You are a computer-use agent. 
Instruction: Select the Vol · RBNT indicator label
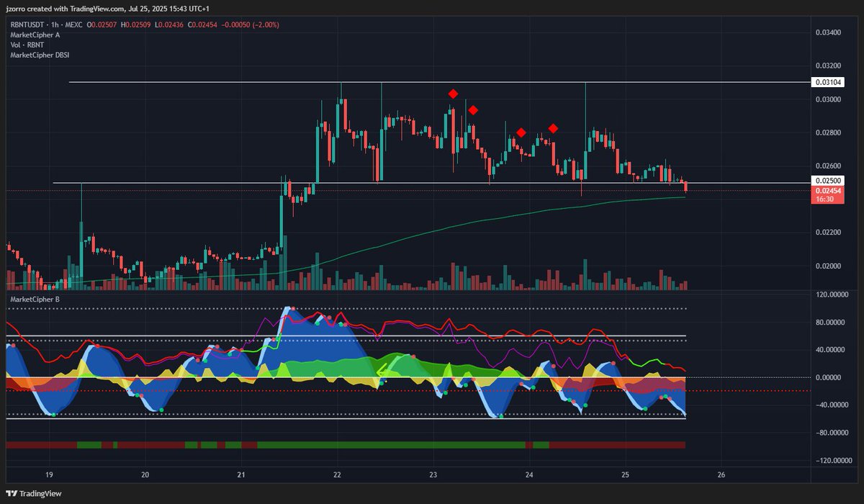[29, 45]
